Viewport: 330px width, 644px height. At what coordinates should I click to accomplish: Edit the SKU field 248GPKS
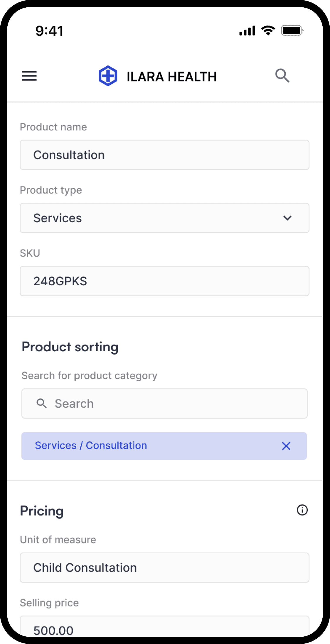tap(164, 281)
